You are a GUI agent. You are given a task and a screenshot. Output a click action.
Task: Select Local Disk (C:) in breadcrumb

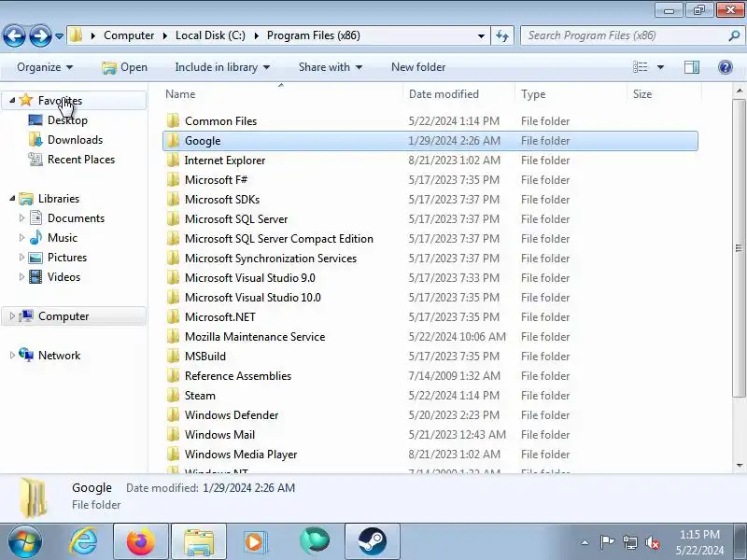pyautogui.click(x=210, y=35)
